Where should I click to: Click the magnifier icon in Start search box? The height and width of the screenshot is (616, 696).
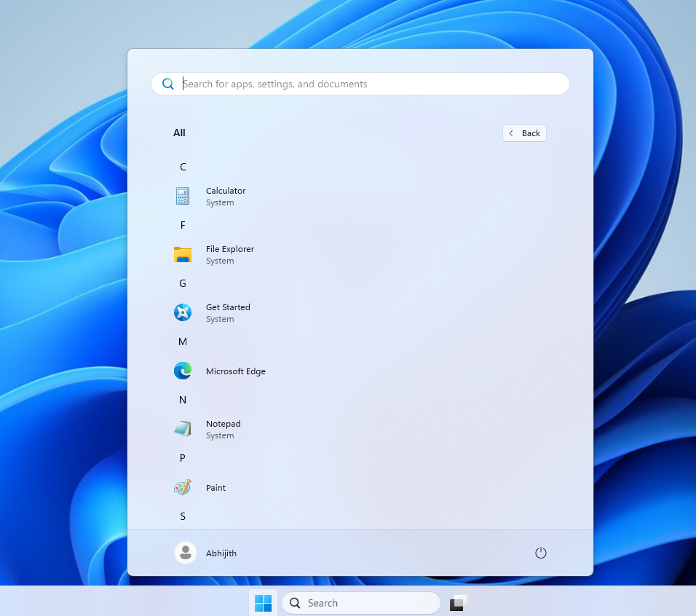click(167, 84)
